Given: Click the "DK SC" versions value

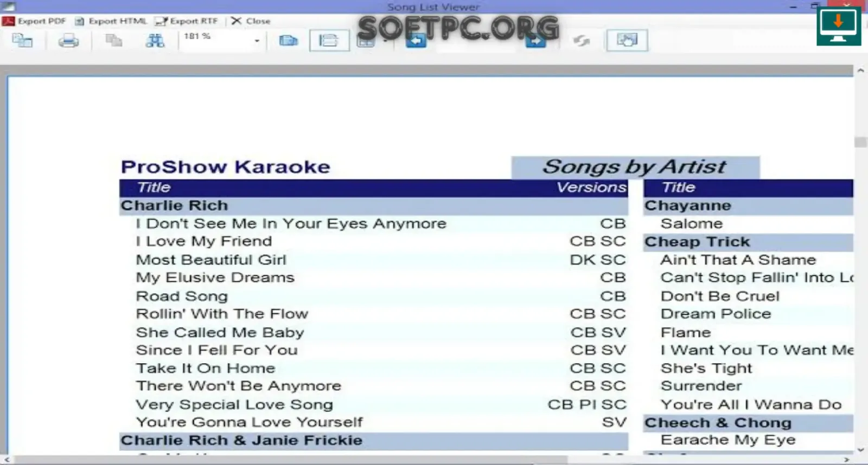Looking at the screenshot, I should (x=598, y=260).
